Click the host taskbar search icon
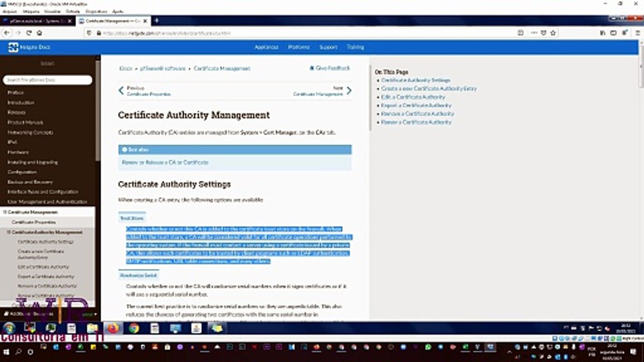644x362 pixels. coord(19,352)
